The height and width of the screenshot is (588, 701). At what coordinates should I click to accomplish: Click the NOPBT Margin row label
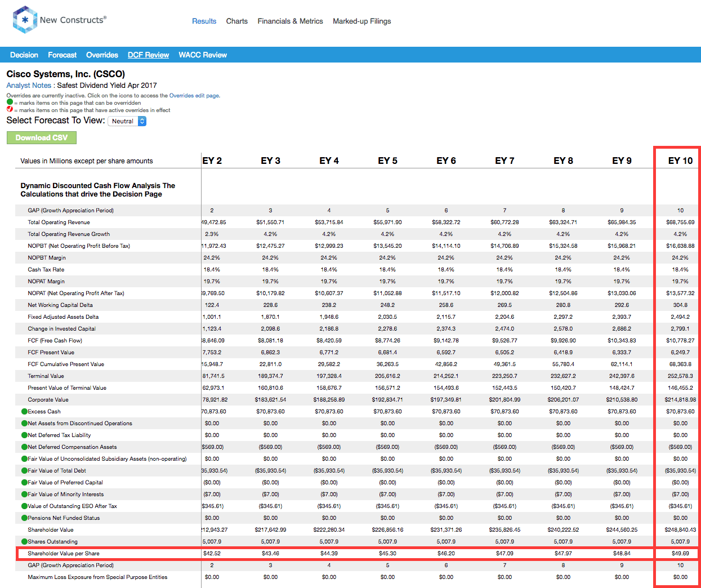pos(47,258)
